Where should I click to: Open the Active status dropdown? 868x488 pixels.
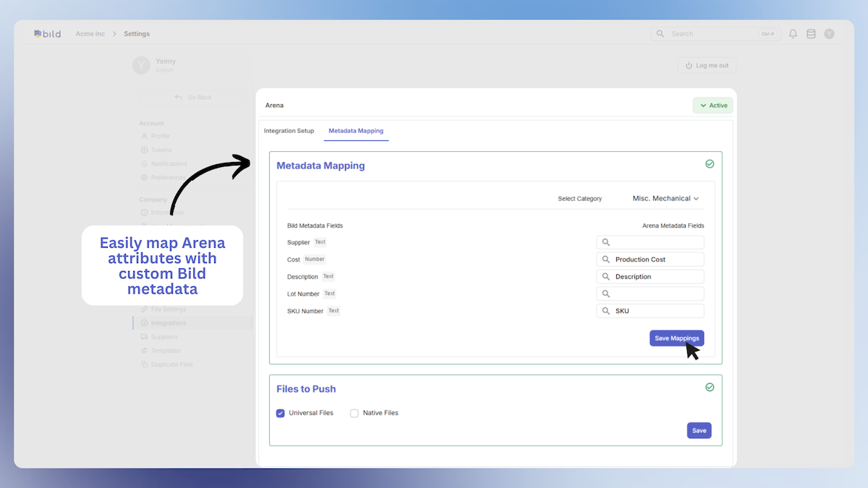coord(713,106)
